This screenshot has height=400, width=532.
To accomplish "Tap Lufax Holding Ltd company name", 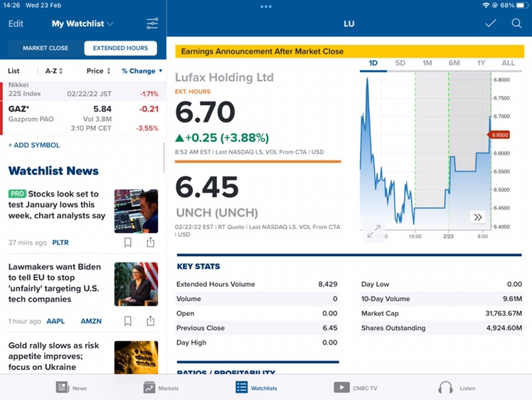I will 224,78.
